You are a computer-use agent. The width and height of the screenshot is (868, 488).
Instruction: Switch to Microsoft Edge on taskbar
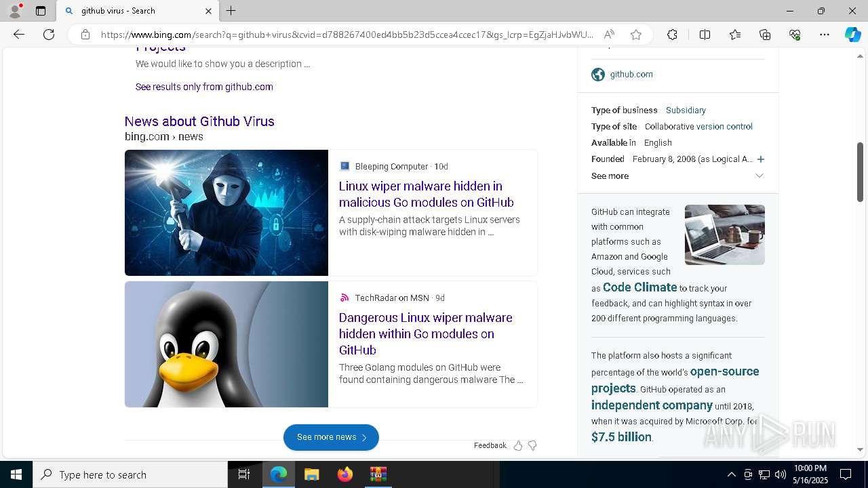point(279,474)
